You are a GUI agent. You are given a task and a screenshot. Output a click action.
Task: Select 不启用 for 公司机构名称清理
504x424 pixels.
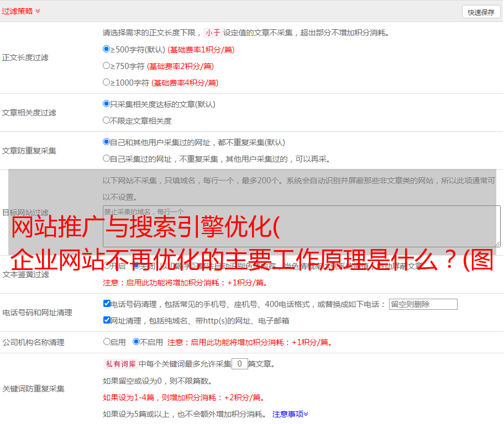pos(136,342)
